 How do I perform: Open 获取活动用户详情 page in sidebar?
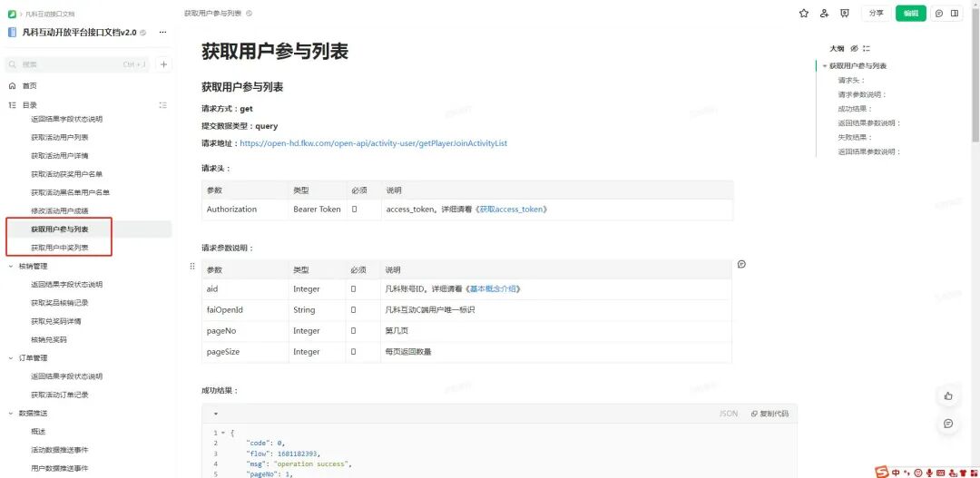pyautogui.click(x=59, y=156)
